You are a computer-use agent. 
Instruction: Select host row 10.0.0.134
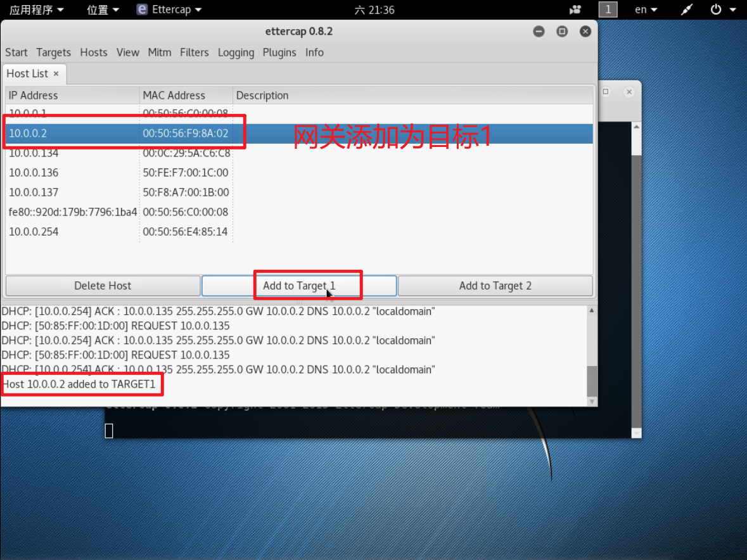coord(299,153)
